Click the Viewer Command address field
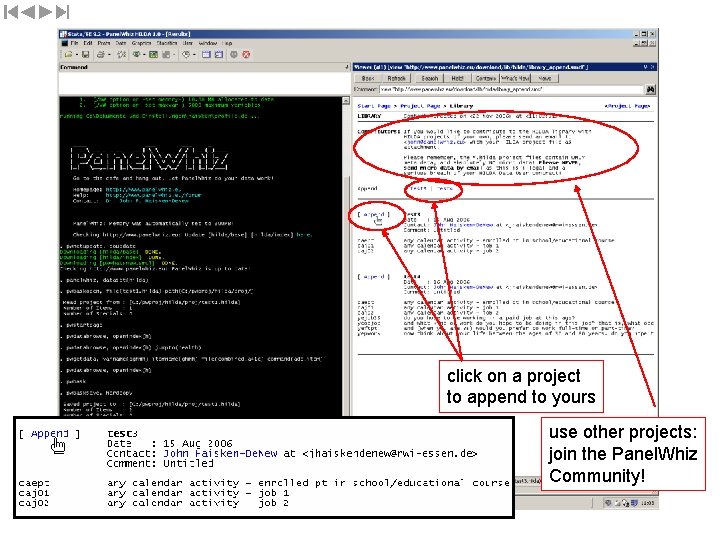The width and height of the screenshot is (720, 540). 511,90
